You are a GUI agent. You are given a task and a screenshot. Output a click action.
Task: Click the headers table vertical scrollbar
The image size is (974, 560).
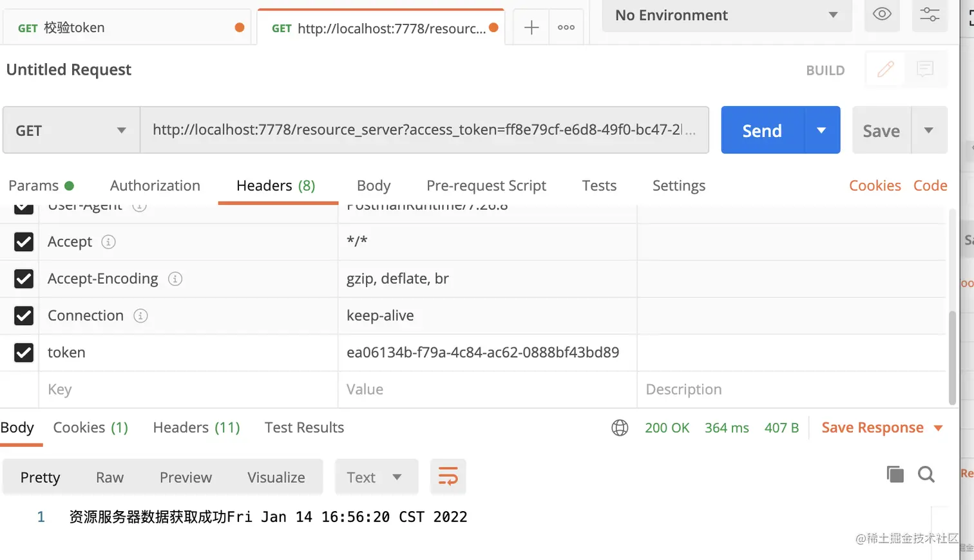point(952,358)
